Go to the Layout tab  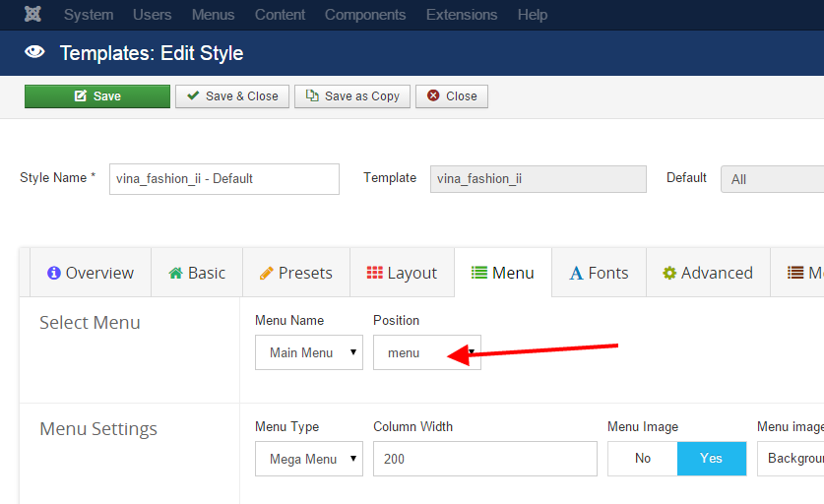pos(402,273)
